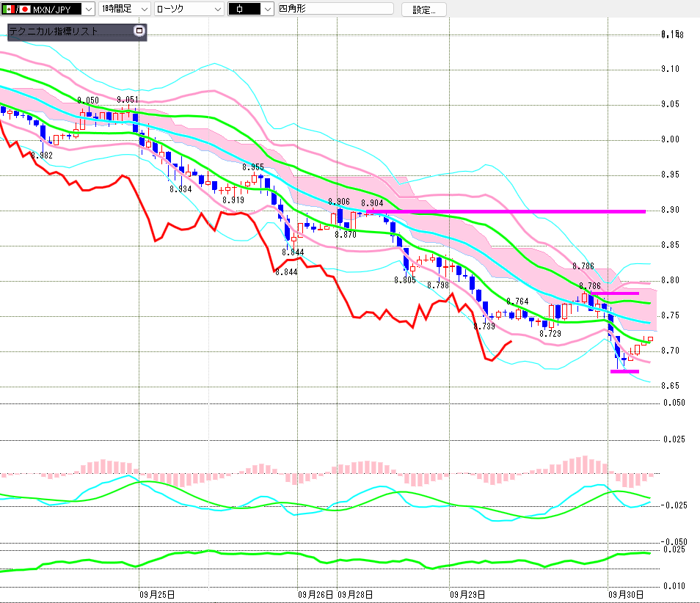Click the 09月25日 date label
Screen dimensions: 700x603
157,594
